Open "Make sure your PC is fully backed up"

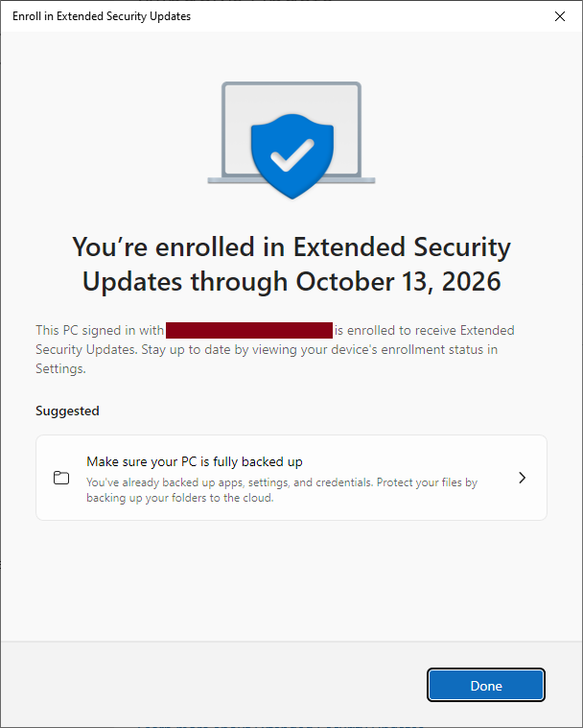[195, 461]
